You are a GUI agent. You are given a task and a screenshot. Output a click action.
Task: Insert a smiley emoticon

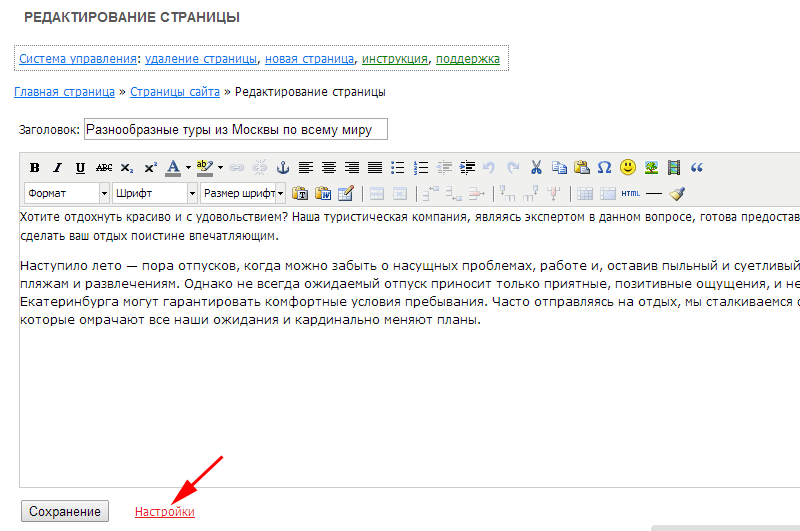(x=628, y=168)
